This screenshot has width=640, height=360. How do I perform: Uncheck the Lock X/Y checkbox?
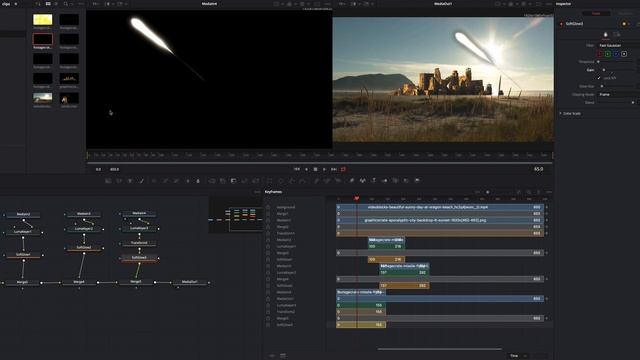[x=599, y=78]
